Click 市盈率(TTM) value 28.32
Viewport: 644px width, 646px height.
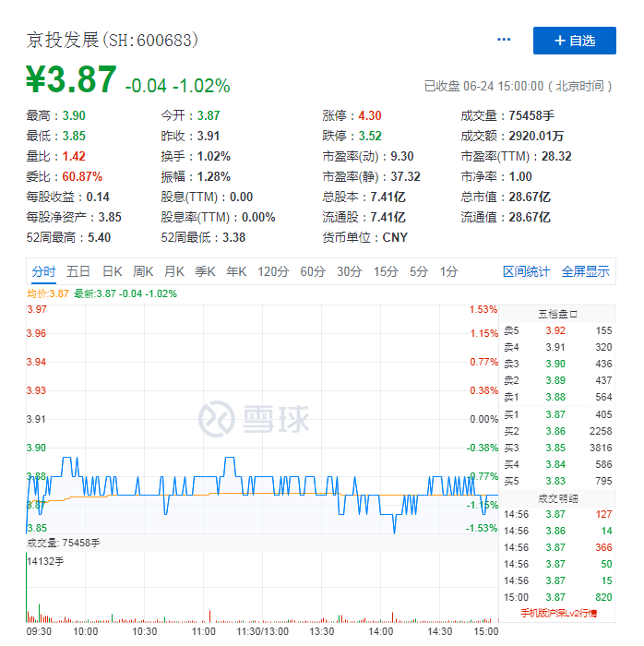[x=556, y=156]
